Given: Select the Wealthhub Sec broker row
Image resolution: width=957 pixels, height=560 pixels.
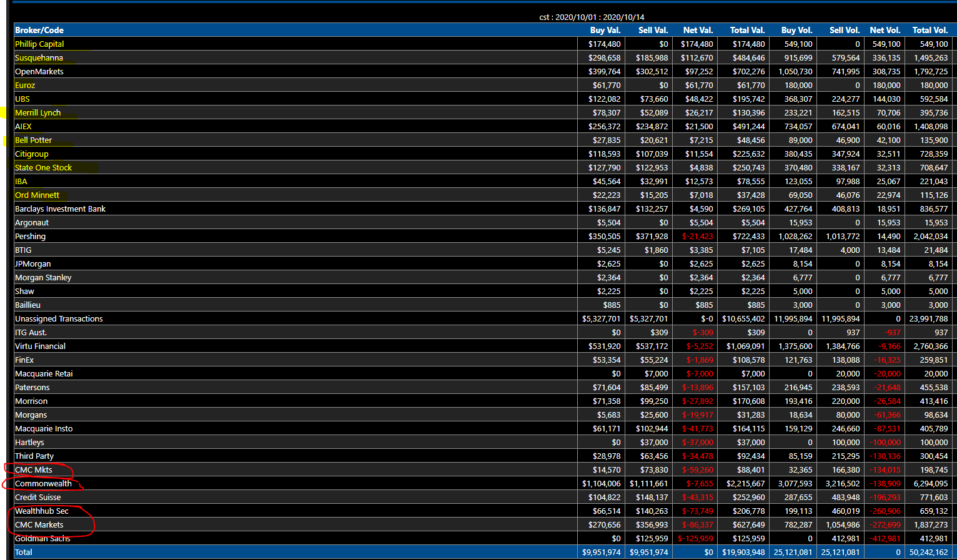Looking at the screenshot, I should point(485,511).
